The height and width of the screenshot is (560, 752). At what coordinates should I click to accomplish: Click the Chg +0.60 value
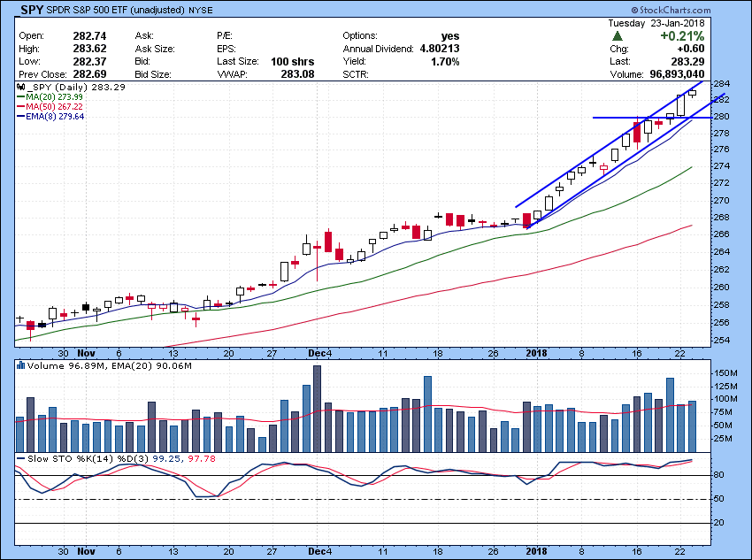691,49
